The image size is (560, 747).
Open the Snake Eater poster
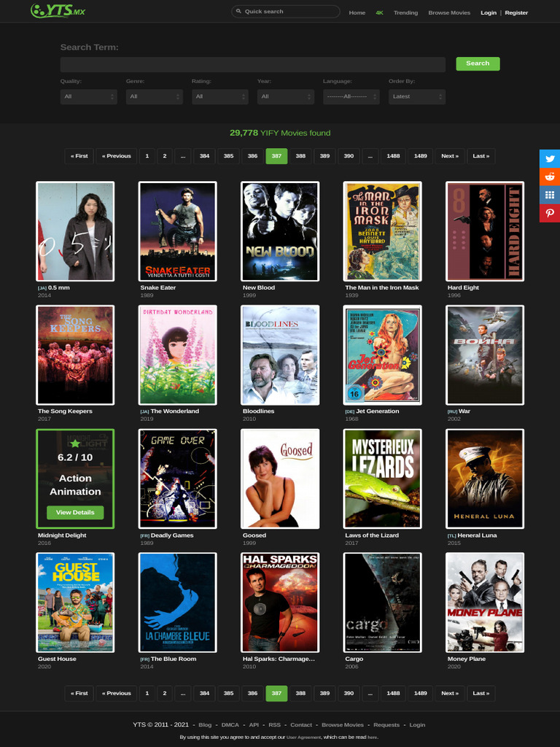coord(178,231)
